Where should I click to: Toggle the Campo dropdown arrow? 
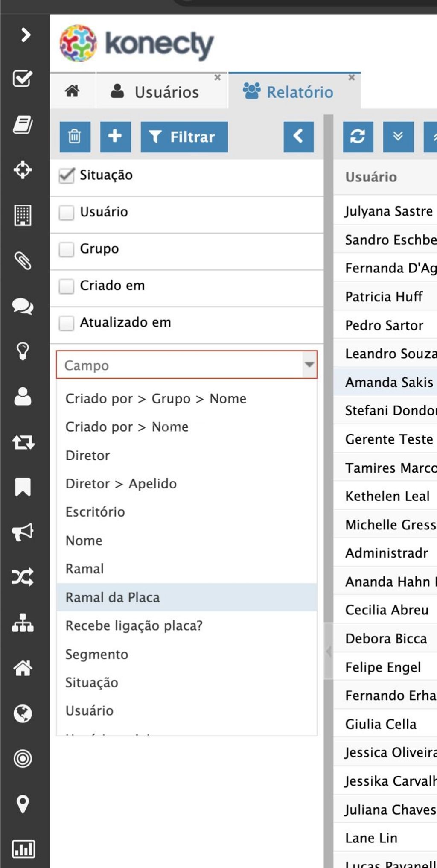click(309, 365)
